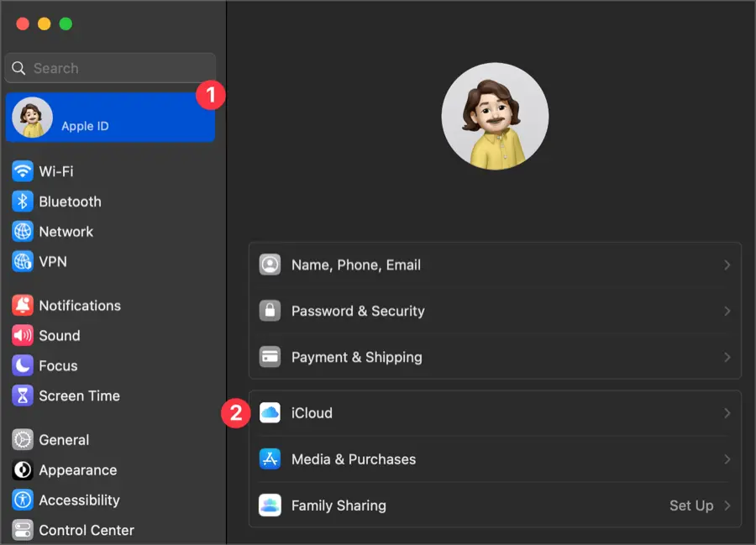Open Payment & Shipping using its chevron
The height and width of the screenshot is (545, 756).
tap(726, 357)
